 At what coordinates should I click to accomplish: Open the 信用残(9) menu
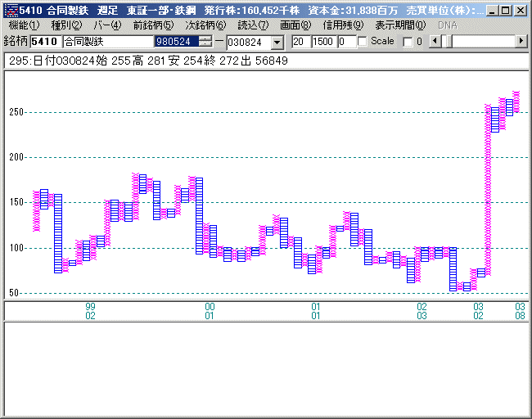343,25
